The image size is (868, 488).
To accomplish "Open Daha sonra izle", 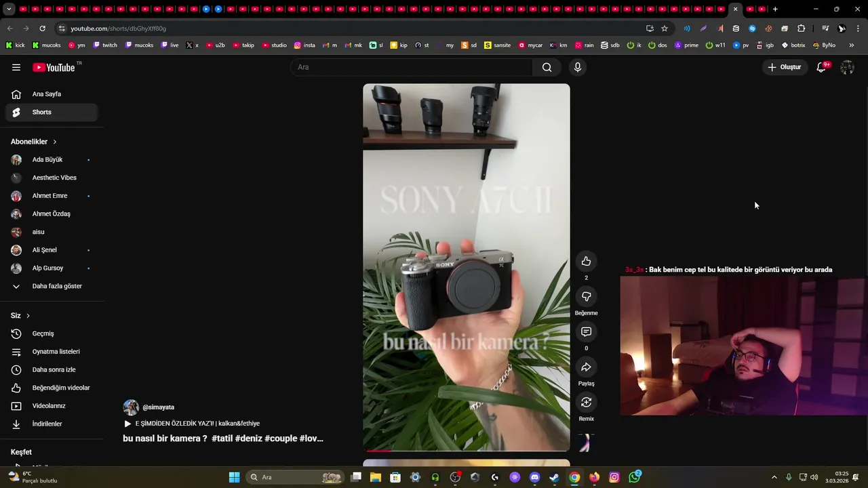I will pyautogui.click(x=52, y=369).
